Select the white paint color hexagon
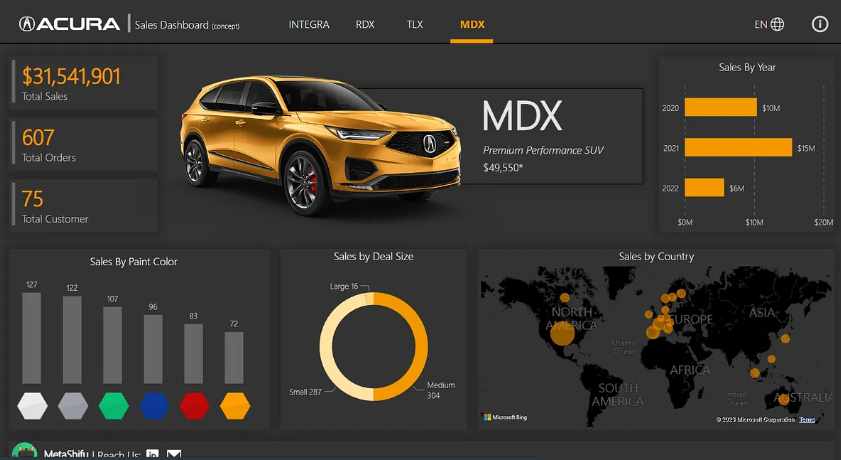Screen dimensions: 841x460 point(32,405)
